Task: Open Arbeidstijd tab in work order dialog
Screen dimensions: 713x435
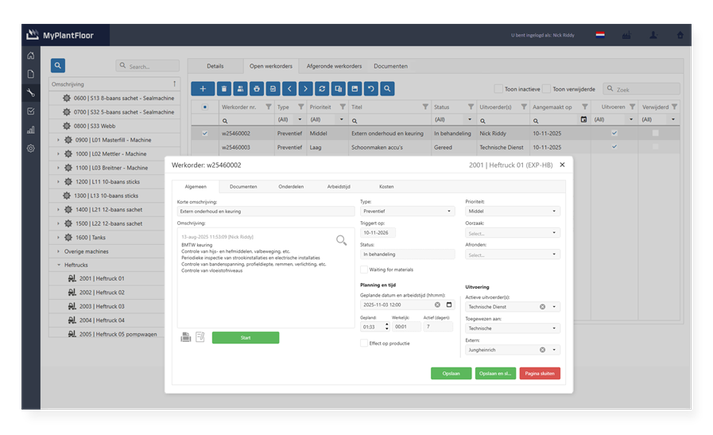Action: pyautogui.click(x=339, y=186)
